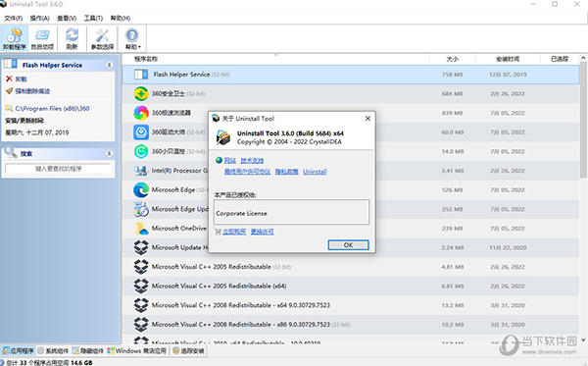Image resolution: width=588 pixels, height=366 pixels.
Task: Click the Microsoft OneDrive folder icon
Action: [141, 229]
